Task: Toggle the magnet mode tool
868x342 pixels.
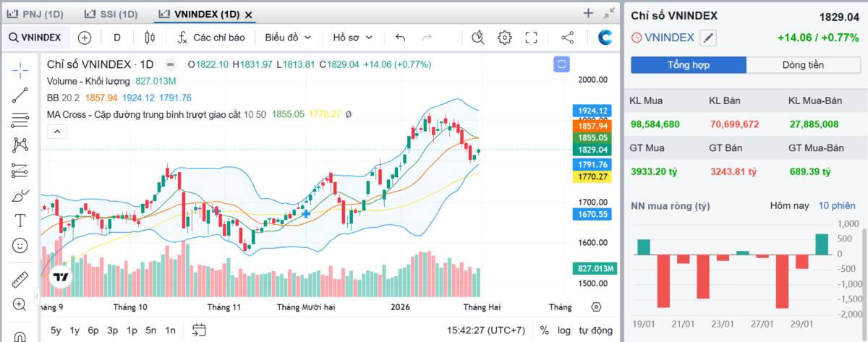Action: (20, 335)
